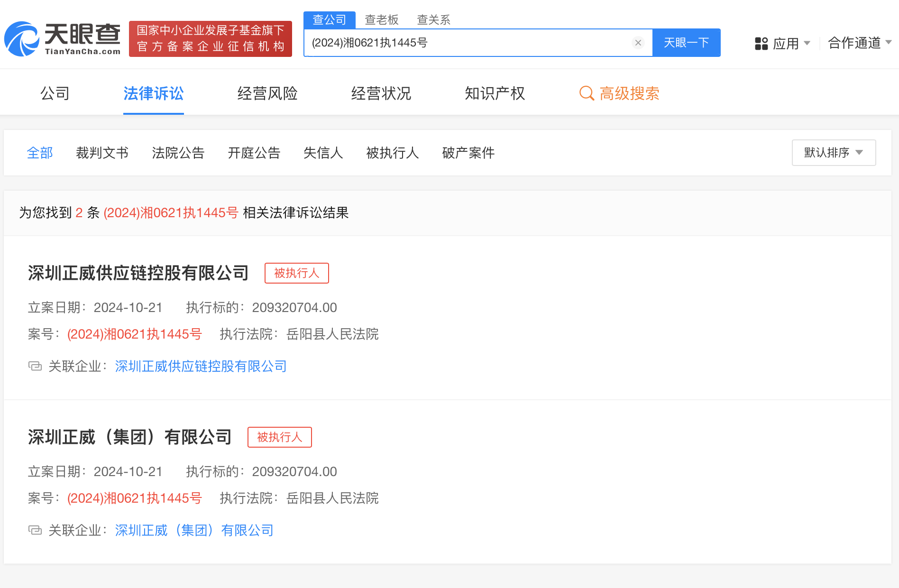Filter results by 失信人

point(323,153)
